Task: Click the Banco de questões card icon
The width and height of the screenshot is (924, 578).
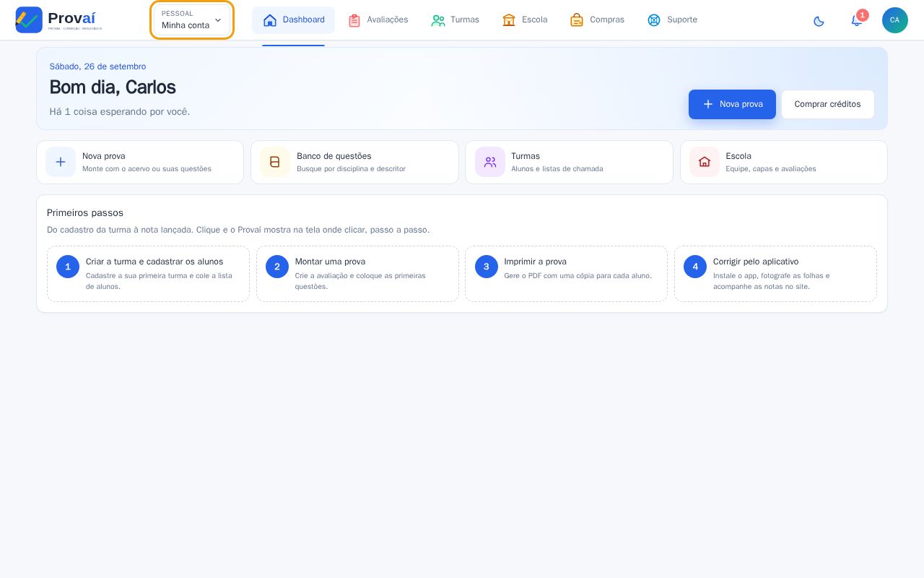Action: (x=275, y=162)
